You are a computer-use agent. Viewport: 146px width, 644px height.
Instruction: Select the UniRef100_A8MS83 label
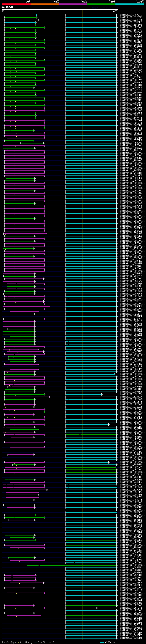point(131,130)
